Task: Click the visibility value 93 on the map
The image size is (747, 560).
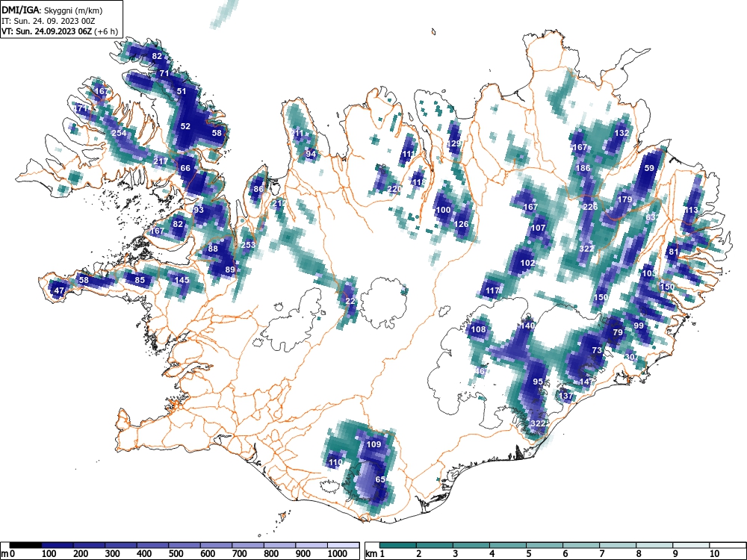Action: pyautogui.click(x=199, y=210)
